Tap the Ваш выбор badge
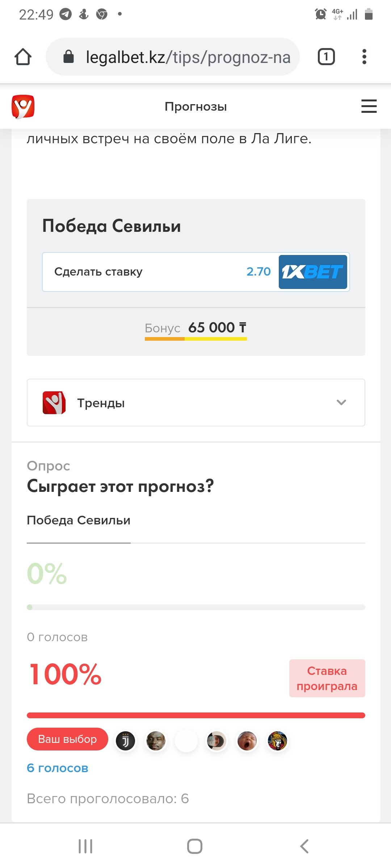The image size is (391, 868). 67,739
